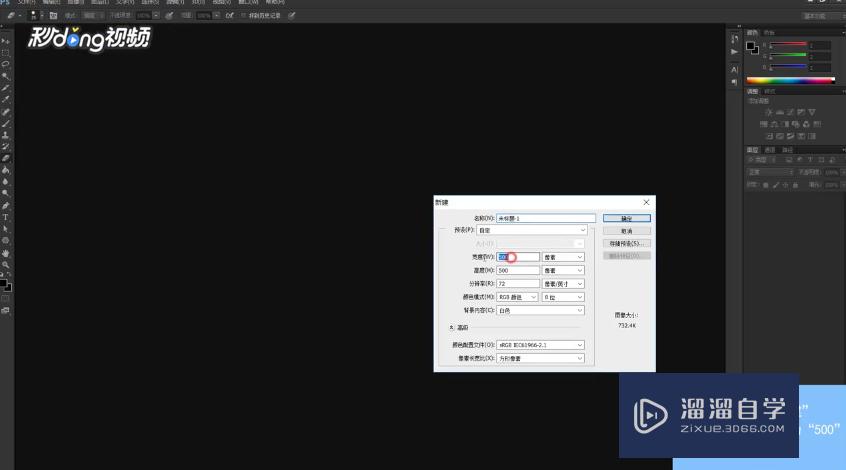This screenshot has height=470, width=846.
Task: Pick a color from the spectrum ramp
Action: (790, 80)
